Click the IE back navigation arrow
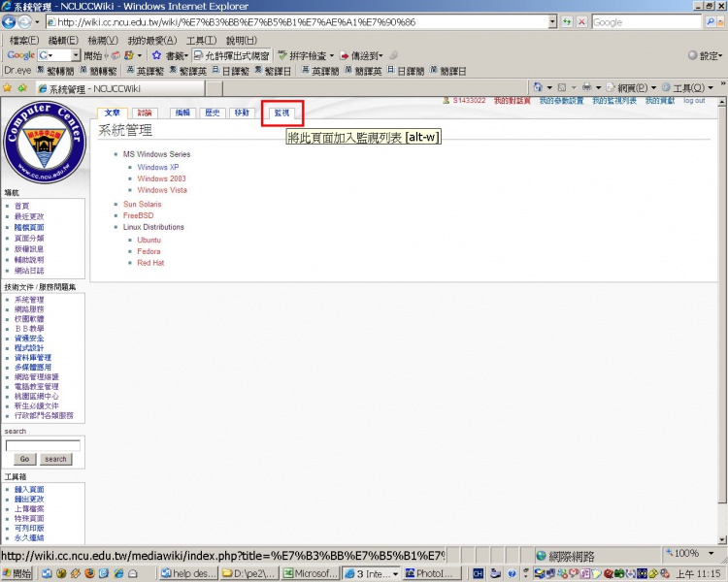The image size is (728, 582). (x=12, y=21)
